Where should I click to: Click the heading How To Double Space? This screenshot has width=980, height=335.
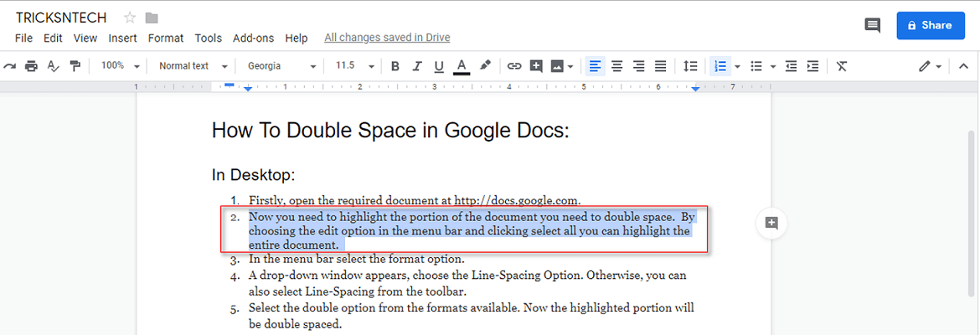[390, 130]
